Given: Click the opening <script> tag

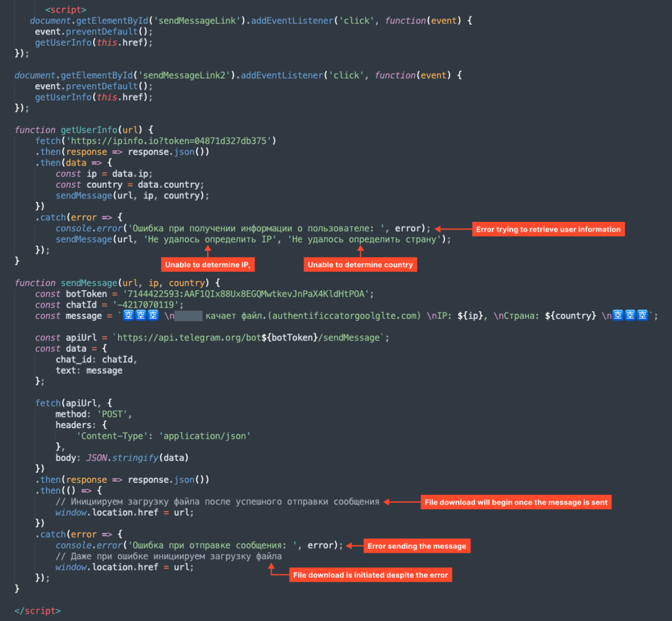Looking at the screenshot, I should tap(66, 9).
